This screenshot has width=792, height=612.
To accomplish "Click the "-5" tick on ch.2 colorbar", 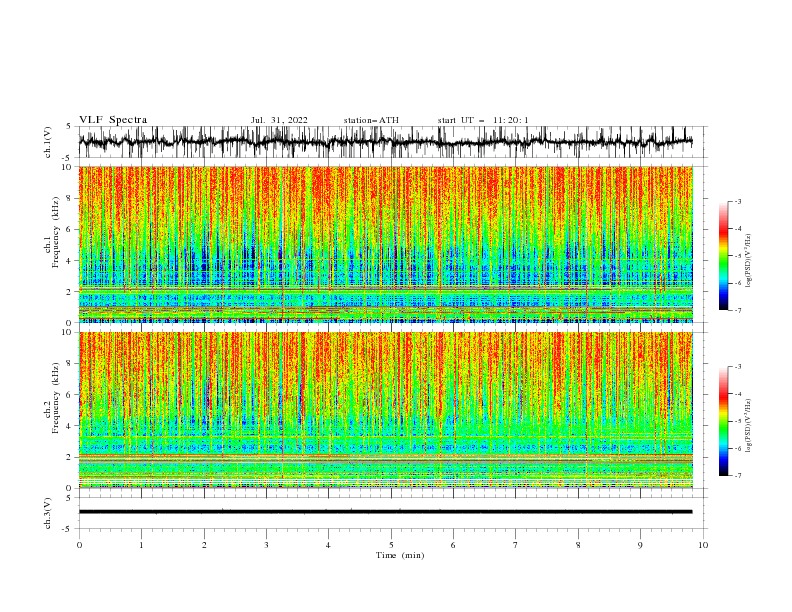I will pos(737,421).
